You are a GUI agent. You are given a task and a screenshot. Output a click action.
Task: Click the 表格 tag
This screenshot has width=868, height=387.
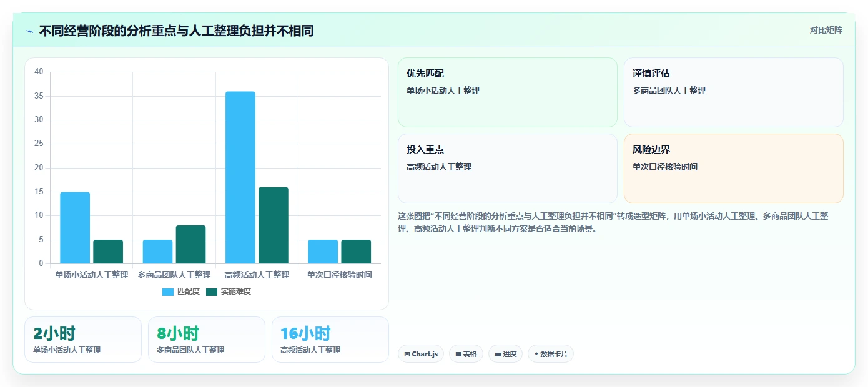(x=466, y=354)
